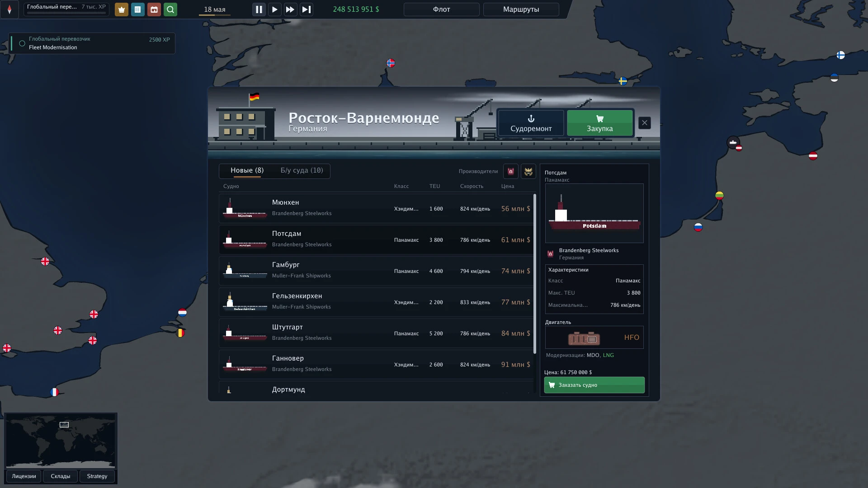This screenshot has height=488, width=868.
Task: Open the Маршруты panel
Action: 521,9
